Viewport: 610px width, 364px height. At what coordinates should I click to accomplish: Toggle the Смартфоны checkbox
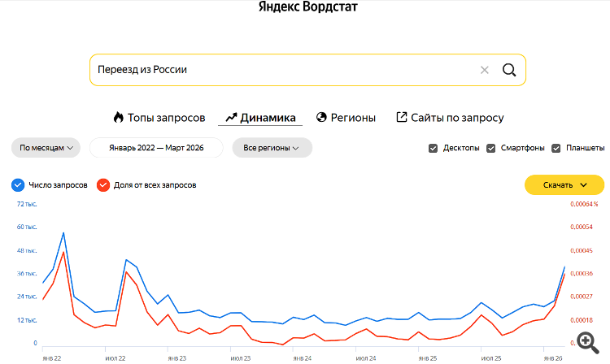click(x=491, y=148)
